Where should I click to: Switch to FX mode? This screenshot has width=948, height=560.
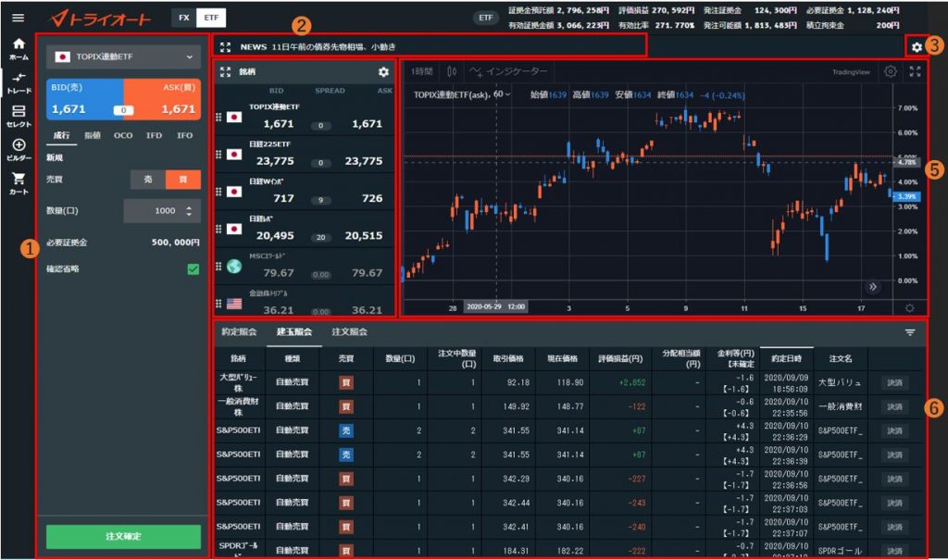pyautogui.click(x=184, y=18)
